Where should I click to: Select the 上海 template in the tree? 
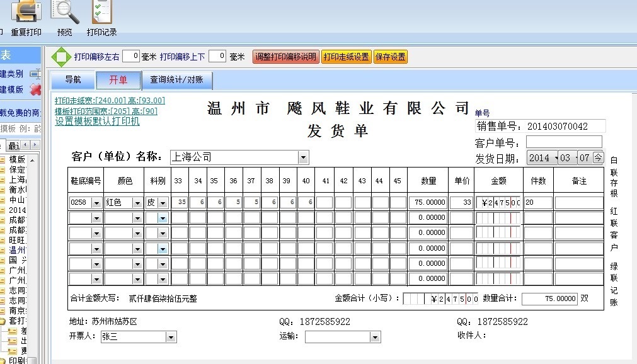pyautogui.click(x=18, y=179)
